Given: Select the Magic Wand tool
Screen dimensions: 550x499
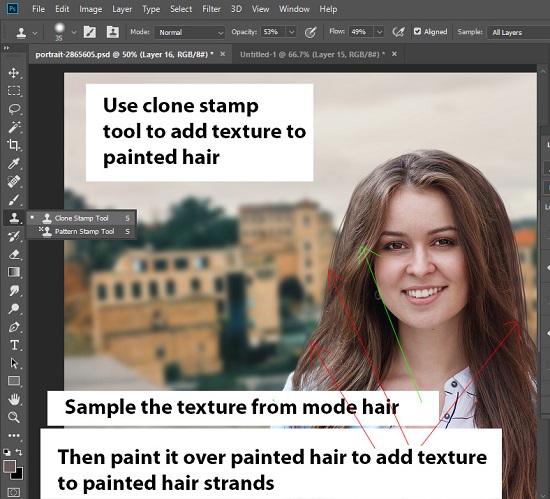Looking at the screenshot, I should (14, 127).
